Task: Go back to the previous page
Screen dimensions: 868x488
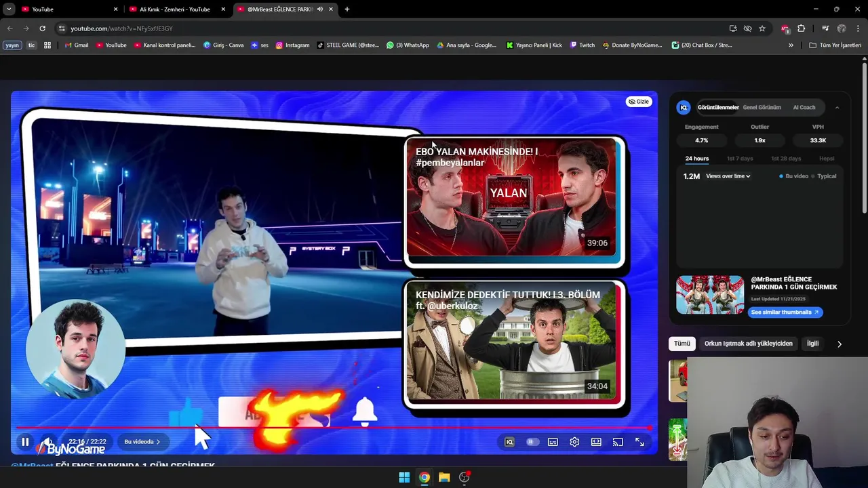Action: click(9, 28)
